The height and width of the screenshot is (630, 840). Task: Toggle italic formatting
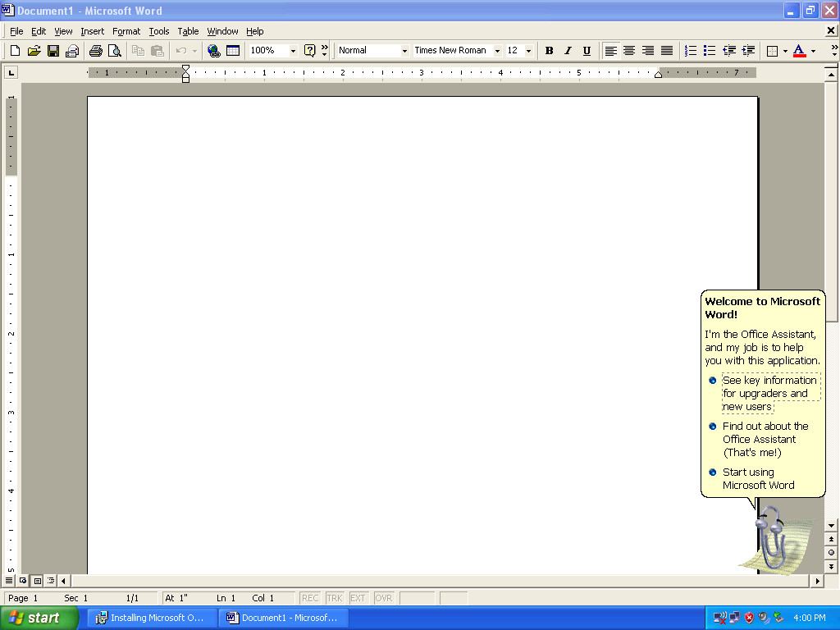568,50
